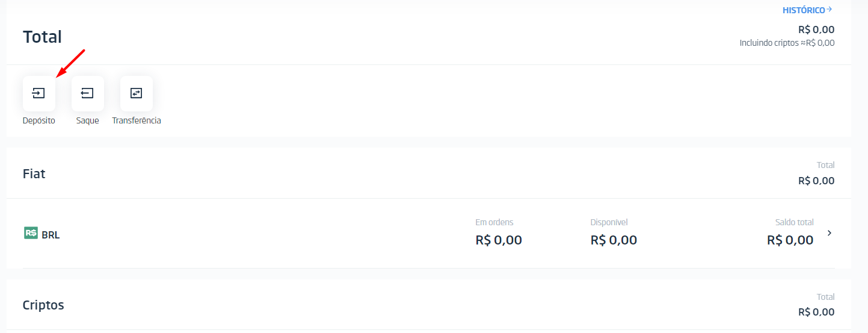This screenshot has width=868, height=333.
Task: Click the Saldo total R$ 0,00 value
Action: point(790,240)
